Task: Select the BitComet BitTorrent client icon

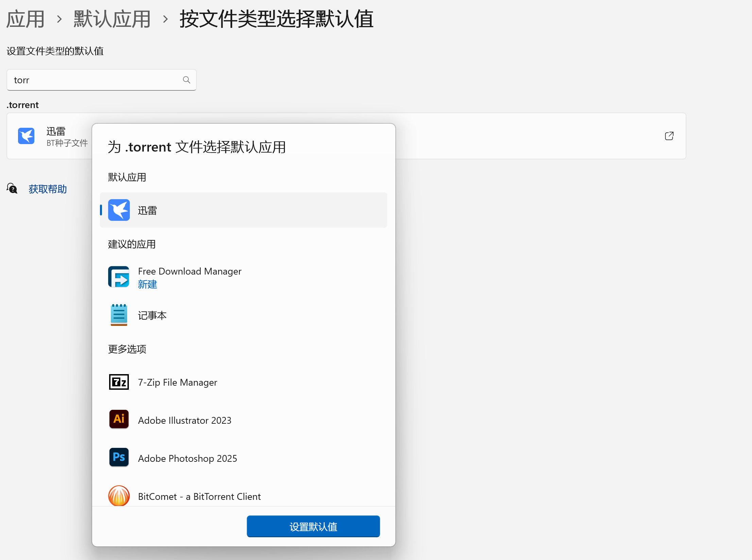Action: click(x=119, y=495)
